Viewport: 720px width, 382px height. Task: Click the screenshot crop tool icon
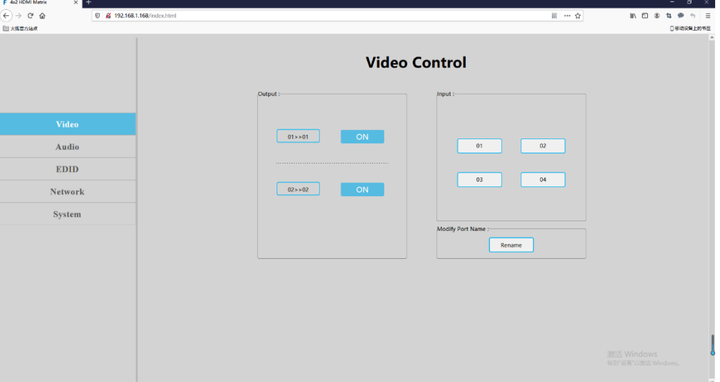point(669,16)
